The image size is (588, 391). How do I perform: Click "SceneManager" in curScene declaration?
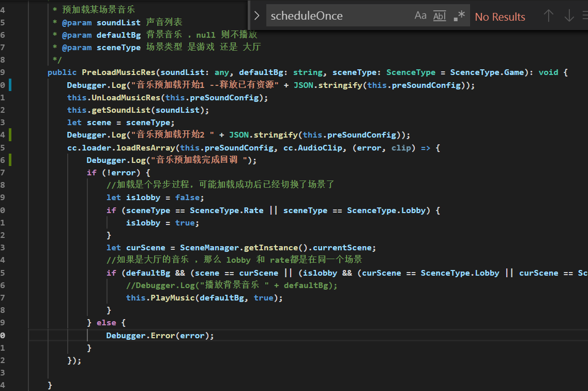pyautogui.click(x=209, y=248)
